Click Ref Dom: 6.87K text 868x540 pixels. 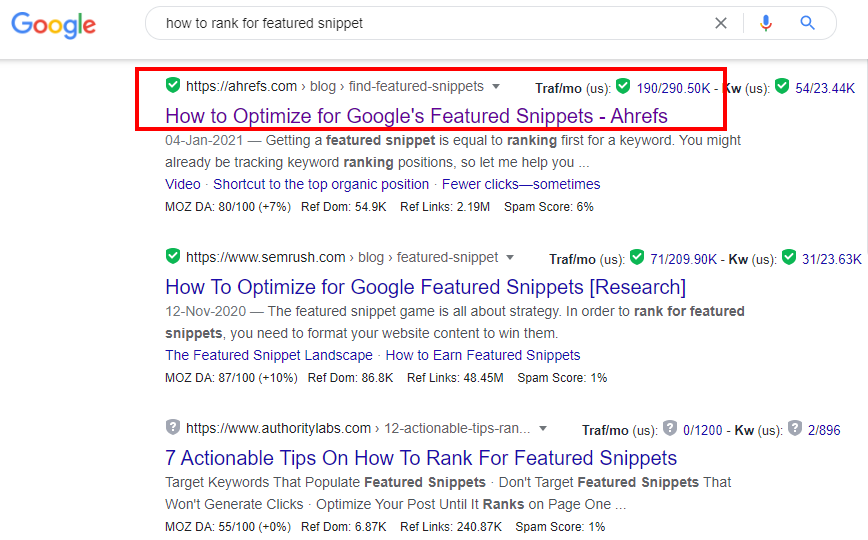[344, 527]
